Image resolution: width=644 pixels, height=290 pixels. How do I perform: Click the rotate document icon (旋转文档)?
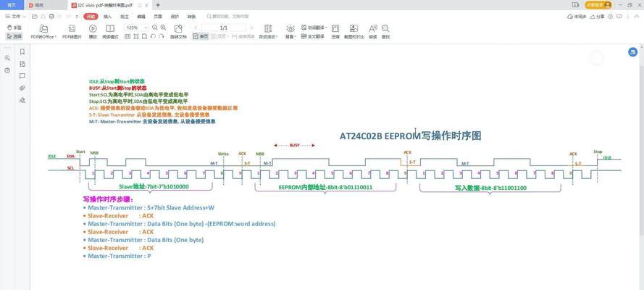coord(178,30)
